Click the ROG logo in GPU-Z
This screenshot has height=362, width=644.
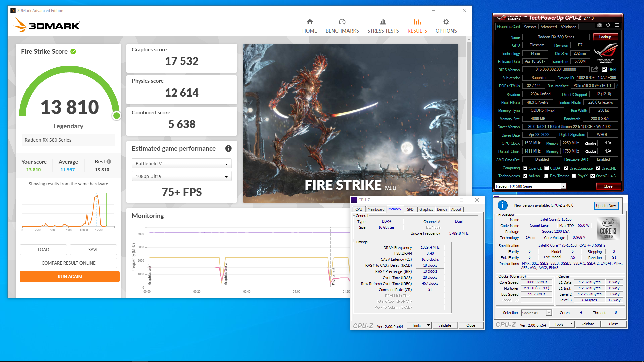(606, 53)
